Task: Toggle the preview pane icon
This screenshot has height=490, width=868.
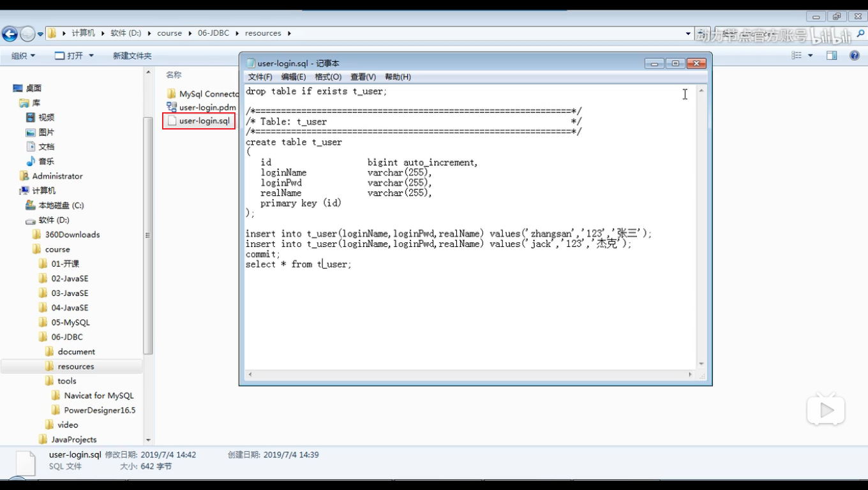Action: click(x=832, y=56)
